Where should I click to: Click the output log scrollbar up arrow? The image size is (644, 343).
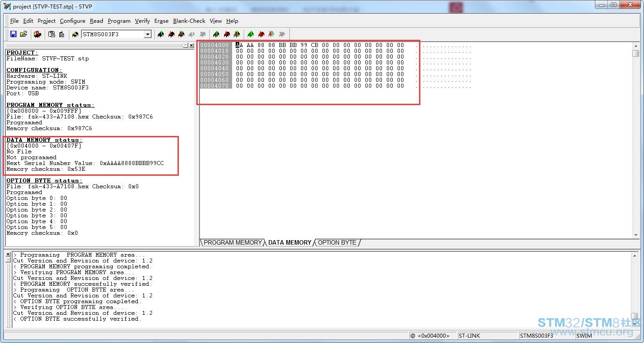click(x=634, y=255)
